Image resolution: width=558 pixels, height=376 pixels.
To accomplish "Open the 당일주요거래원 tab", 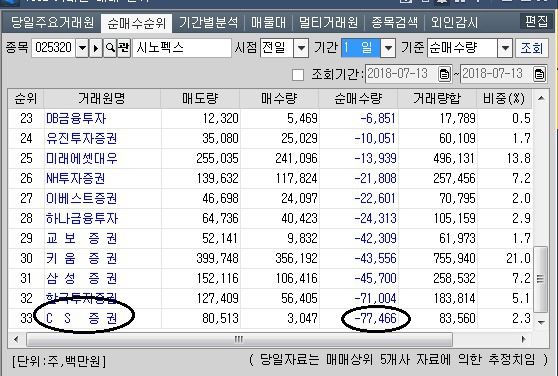I will 52,23.
